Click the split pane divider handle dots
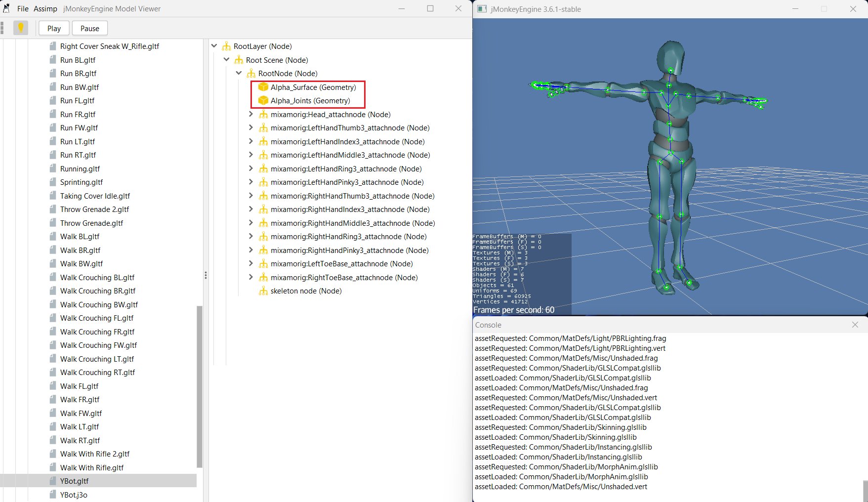 [x=206, y=275]
